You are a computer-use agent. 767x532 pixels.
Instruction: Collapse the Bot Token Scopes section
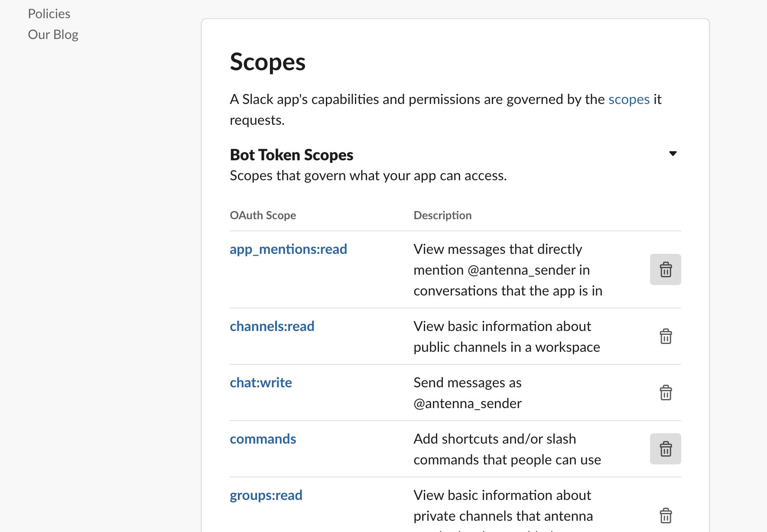673,154
